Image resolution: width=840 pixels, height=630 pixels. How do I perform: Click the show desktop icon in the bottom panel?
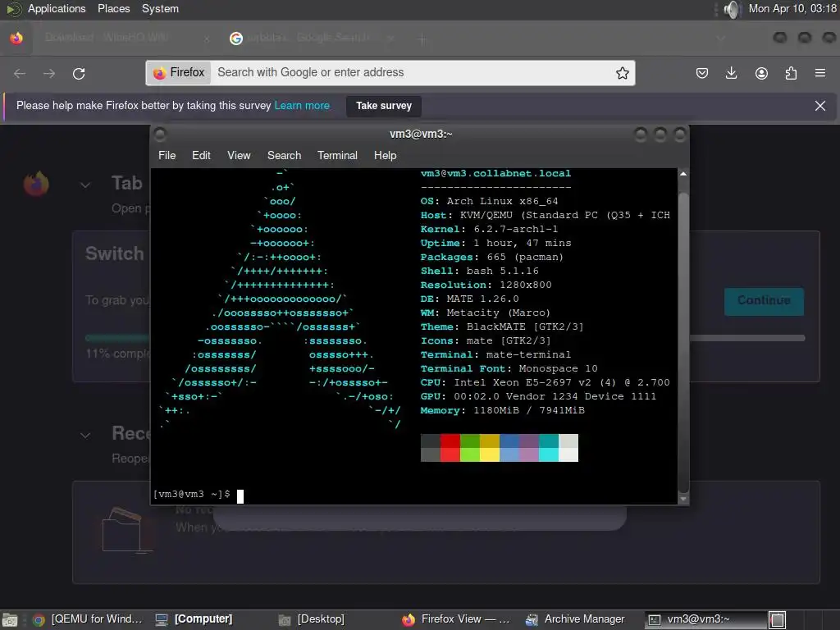click(10, 620)
